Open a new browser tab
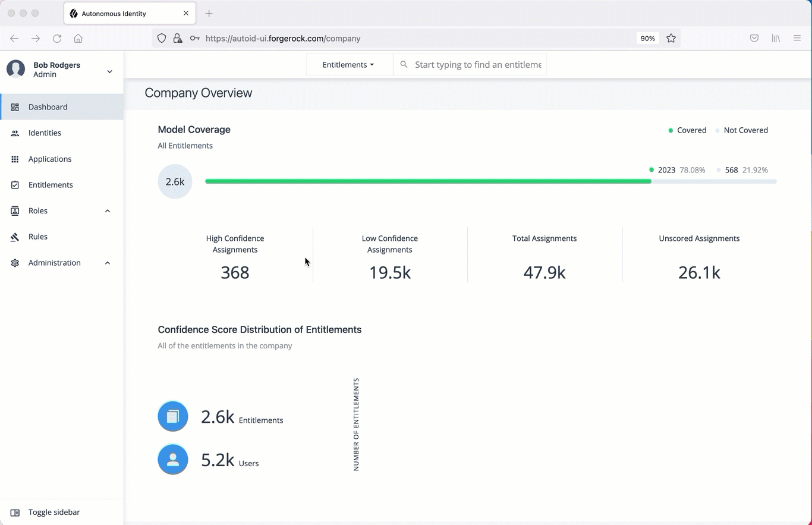 point(209,14)
